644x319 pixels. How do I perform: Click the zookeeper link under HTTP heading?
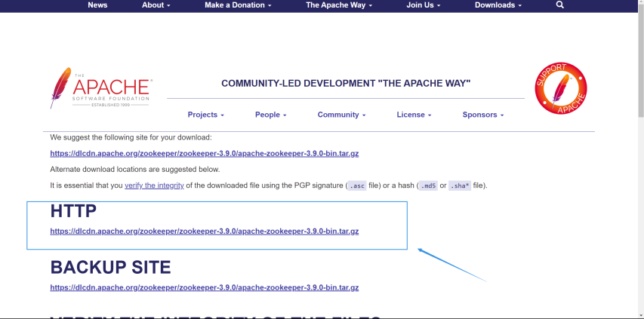[x=205, y=232]
